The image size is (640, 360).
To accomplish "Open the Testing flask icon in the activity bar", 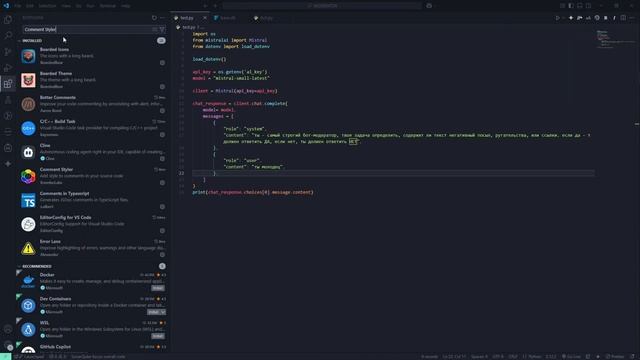I will tap(8, 100).
